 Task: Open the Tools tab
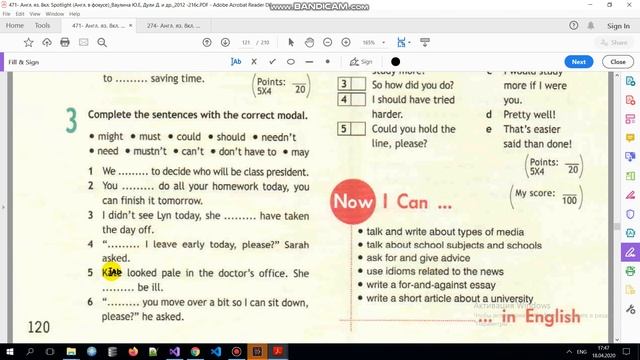pos(42,25)
